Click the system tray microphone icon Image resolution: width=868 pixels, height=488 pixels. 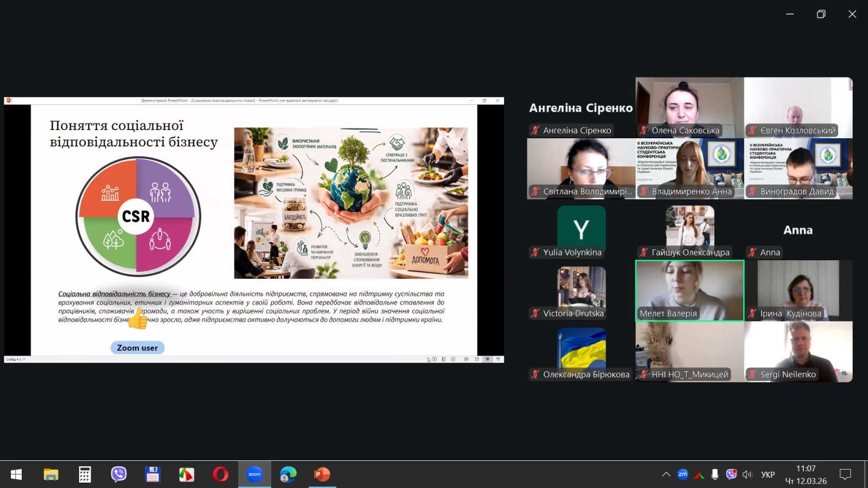[715, 474]
